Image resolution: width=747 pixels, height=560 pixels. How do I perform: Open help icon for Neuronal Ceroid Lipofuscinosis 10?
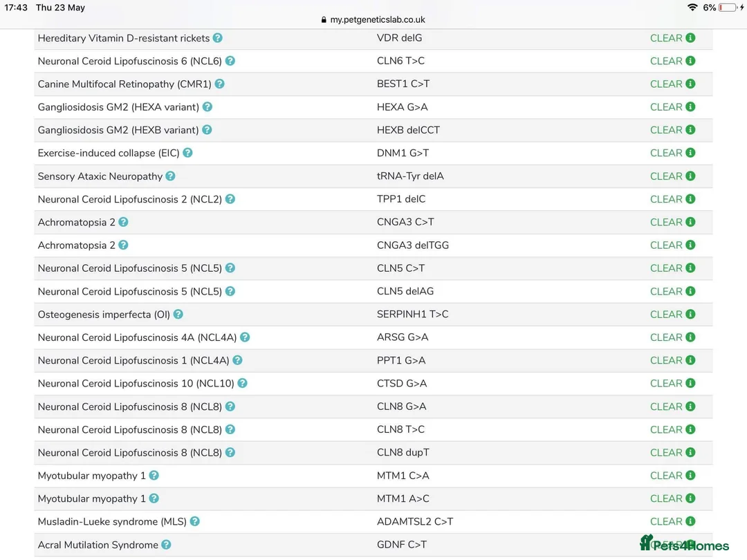[242, 383]
